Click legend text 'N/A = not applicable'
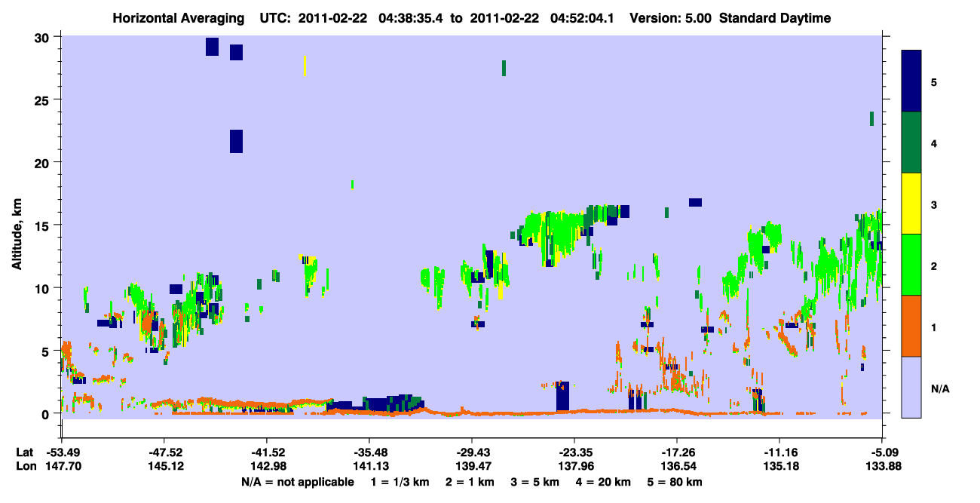The width and height of the screenshot is (980, 503). pyautogui.click(x=297, y=482)
